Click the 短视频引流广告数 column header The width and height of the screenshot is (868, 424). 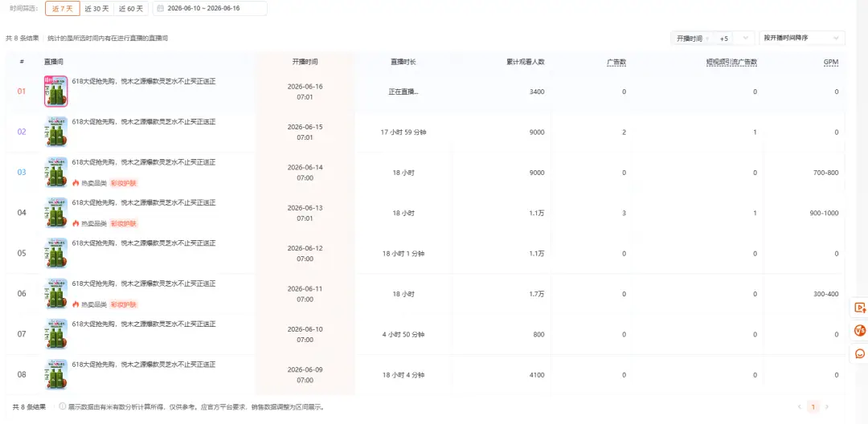point(731,62)
